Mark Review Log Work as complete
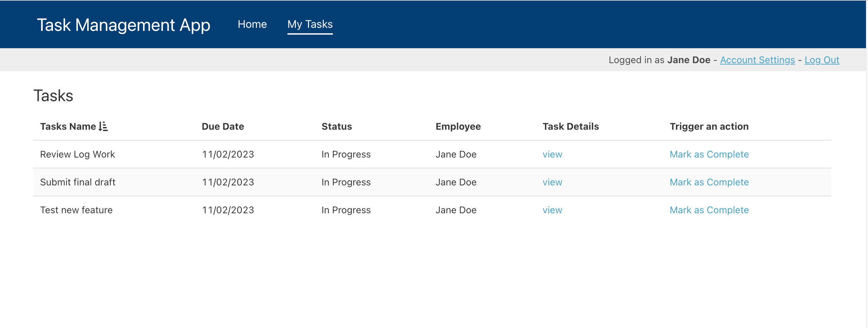 pyautogui.click(x=709, y=154)
